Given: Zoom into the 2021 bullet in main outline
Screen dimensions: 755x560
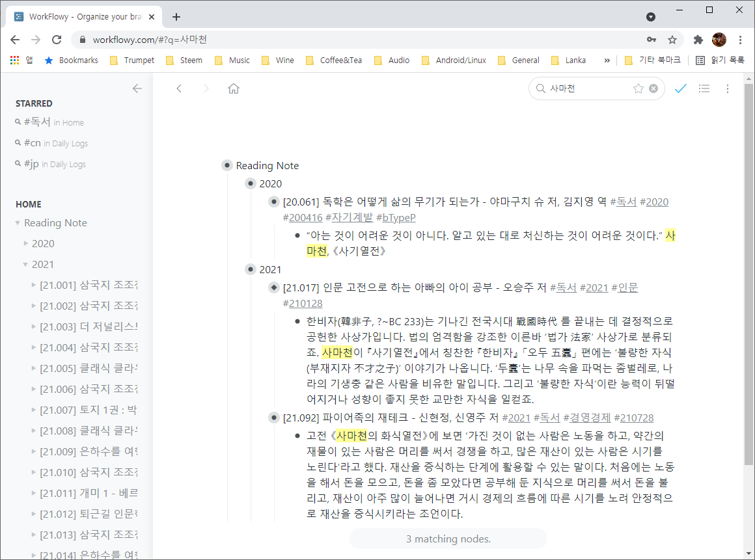Looking at the screenshot, I should tap(251, 269).
